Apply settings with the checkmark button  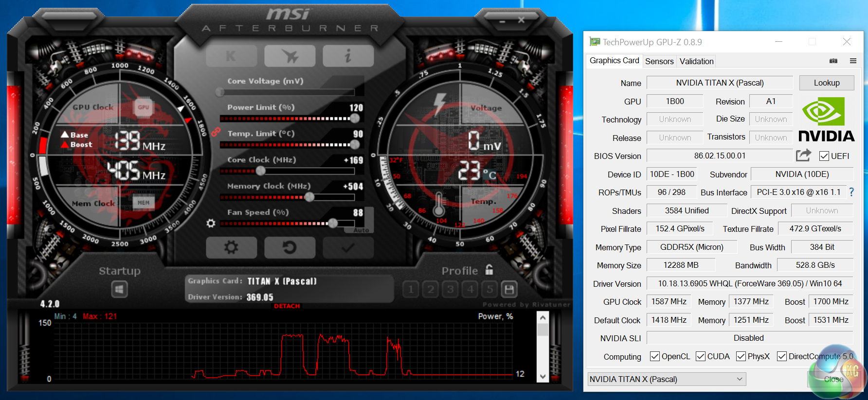point(348,247)
